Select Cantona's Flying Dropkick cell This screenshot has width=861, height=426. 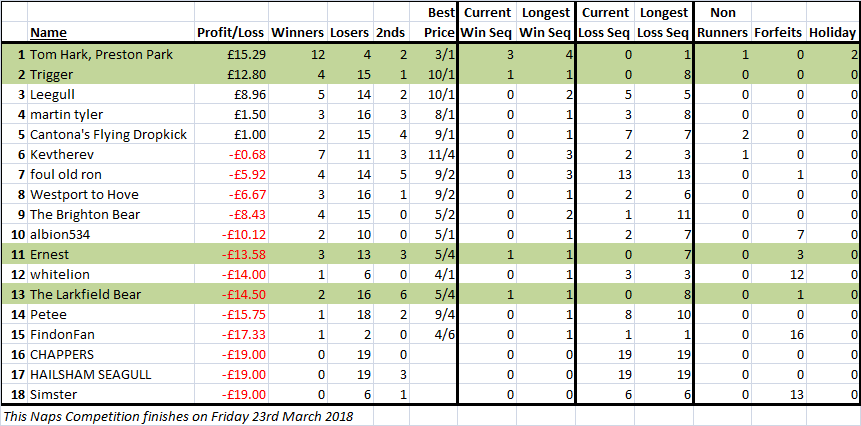111,134
